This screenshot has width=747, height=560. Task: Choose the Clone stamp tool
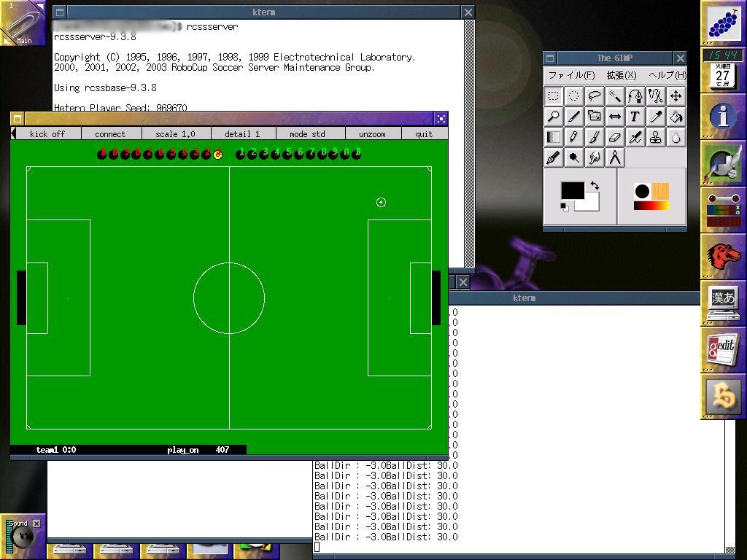click(656, 137)
